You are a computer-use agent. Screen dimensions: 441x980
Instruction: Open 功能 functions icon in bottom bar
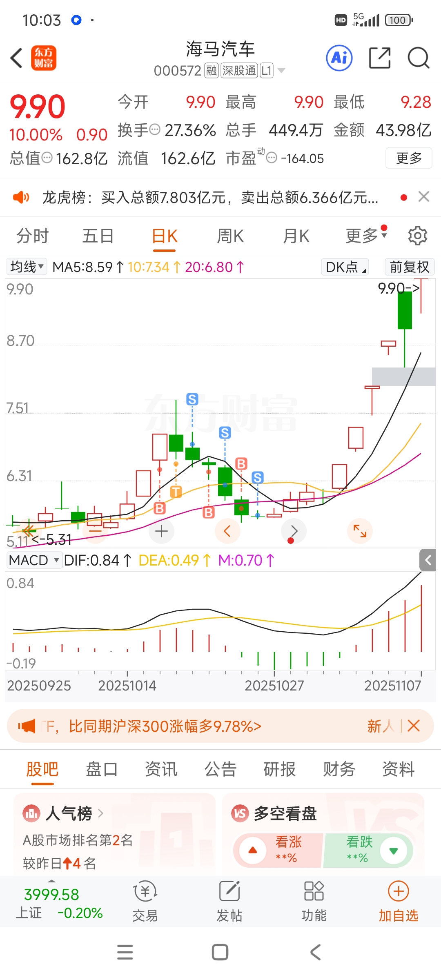pos(314,902)
